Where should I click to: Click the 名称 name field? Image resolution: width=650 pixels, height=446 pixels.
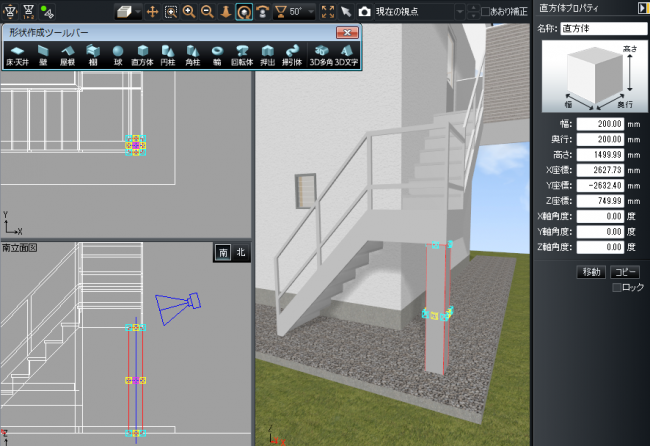point(603,29)
